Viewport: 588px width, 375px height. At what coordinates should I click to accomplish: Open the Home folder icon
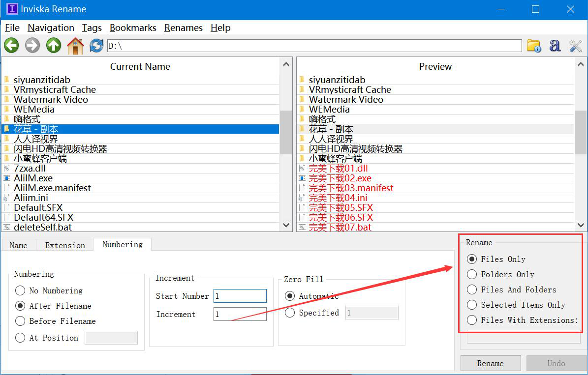[75, 46]
